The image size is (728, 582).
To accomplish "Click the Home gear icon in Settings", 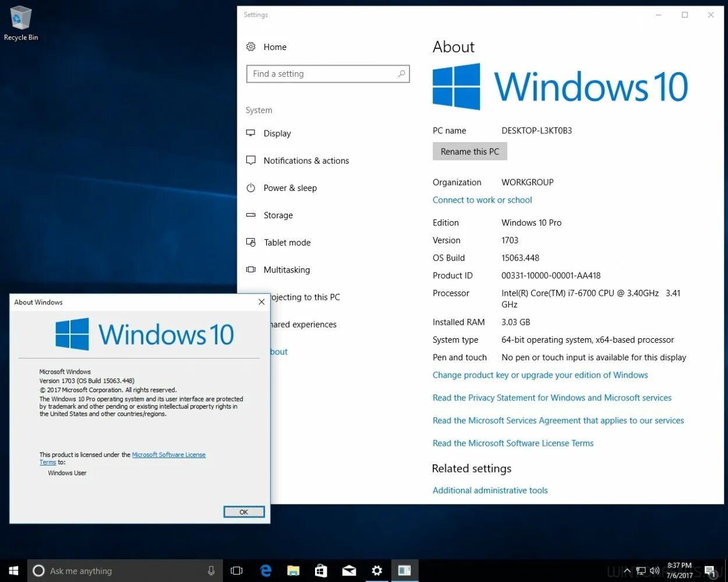I will 251,47.
